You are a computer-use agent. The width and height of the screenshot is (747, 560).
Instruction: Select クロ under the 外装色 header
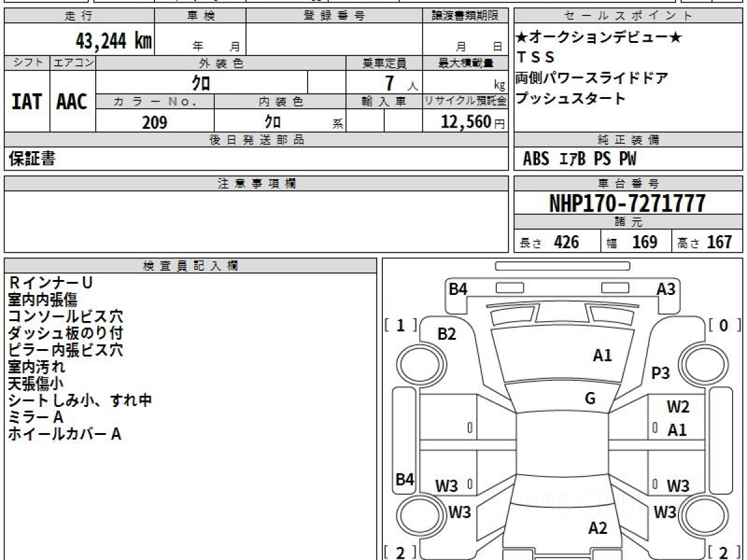202,82
